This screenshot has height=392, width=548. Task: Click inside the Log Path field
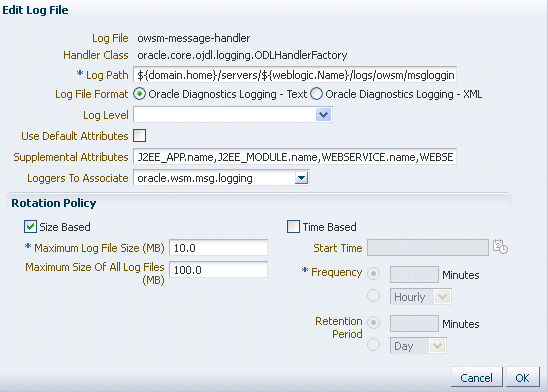click(295, 75)
